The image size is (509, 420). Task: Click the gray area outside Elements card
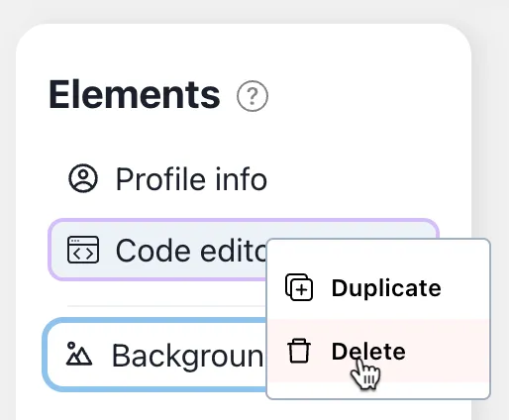click(x=492, y=132)
